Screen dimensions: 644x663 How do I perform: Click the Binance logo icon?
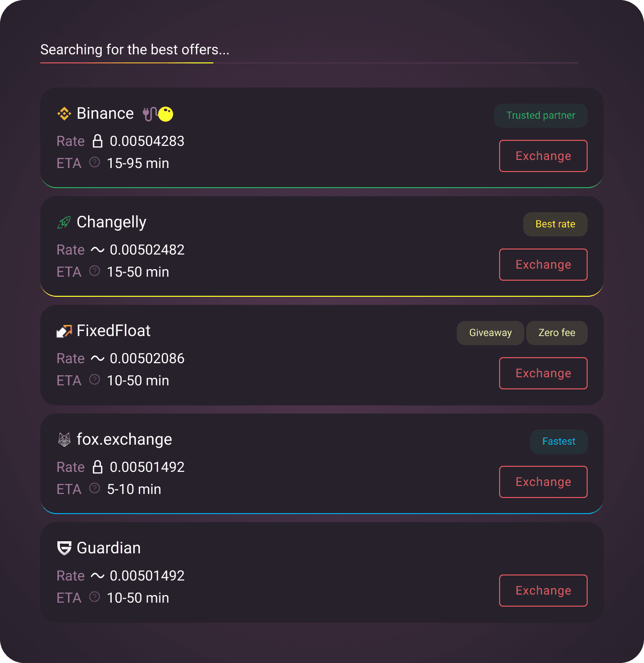click(x=64, y=114)
